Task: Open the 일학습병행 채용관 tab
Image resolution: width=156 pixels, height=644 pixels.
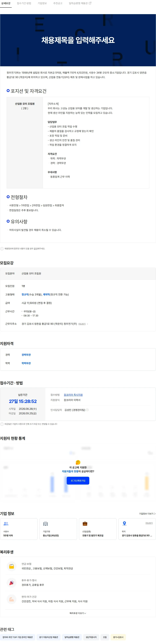Action: pos(78,3)
